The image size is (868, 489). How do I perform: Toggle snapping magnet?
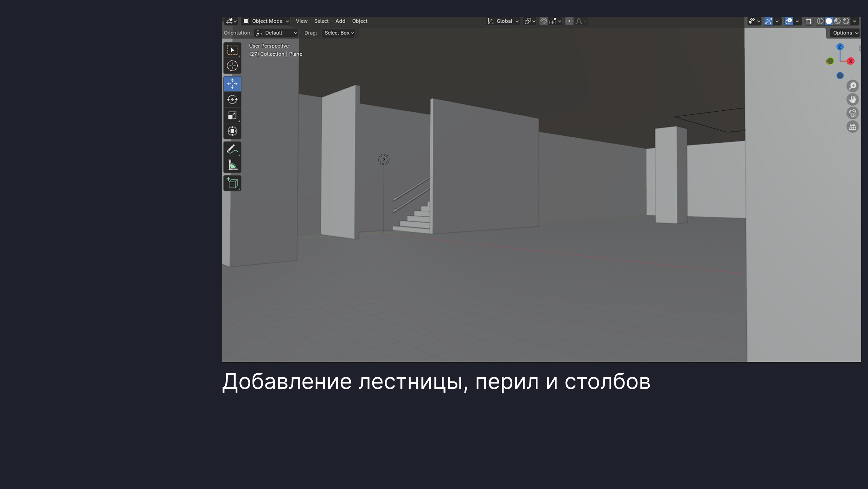click(543, 21)
